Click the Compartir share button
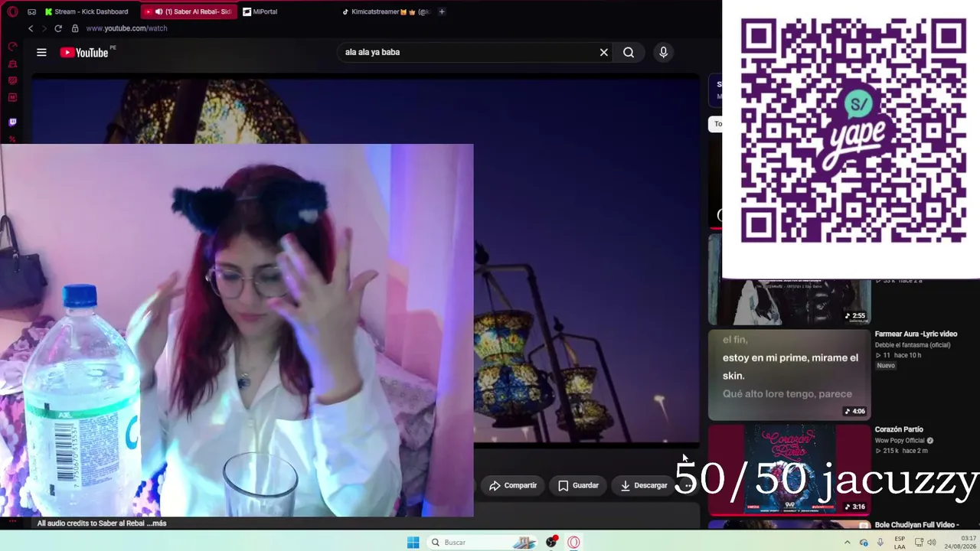The height and width of the screenshot is (551, 980). point(513,485)
